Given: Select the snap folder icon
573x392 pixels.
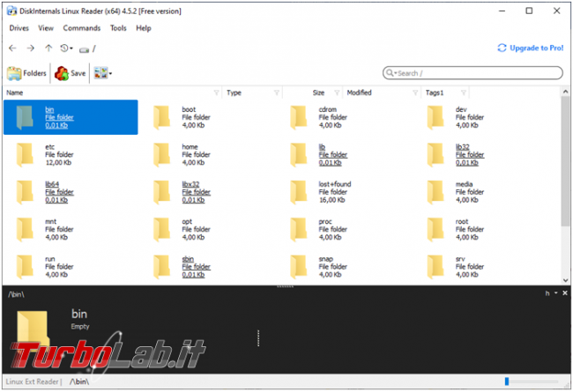Looking at the screenshot, I should [299, 267].
